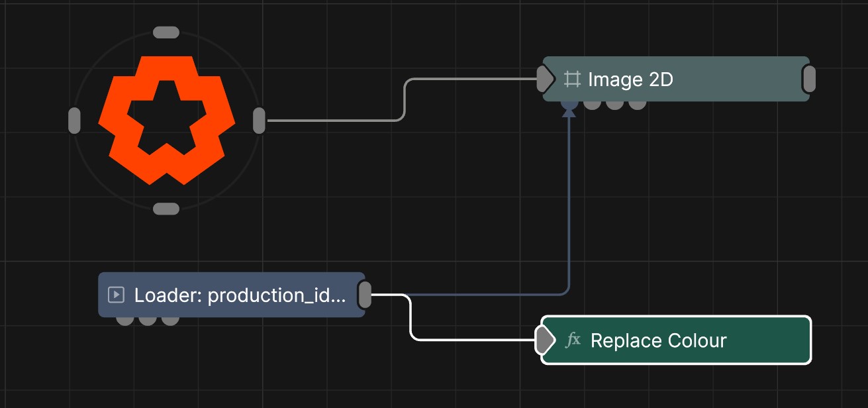Image resolution: width=868 pixels, height=408 pixels.
Task: Click the top port of the root node
Action: 166,32
